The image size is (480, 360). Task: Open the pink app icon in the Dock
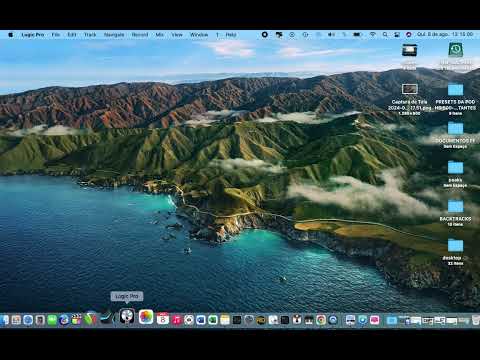[375, 320]
